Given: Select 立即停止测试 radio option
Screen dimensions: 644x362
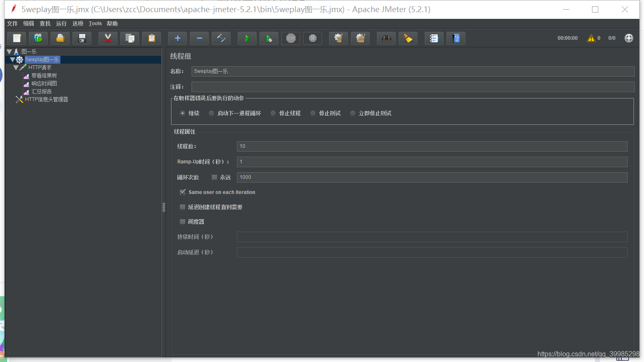Looking at the screenshot, I should pyautogui.click(x=353, y=113).
